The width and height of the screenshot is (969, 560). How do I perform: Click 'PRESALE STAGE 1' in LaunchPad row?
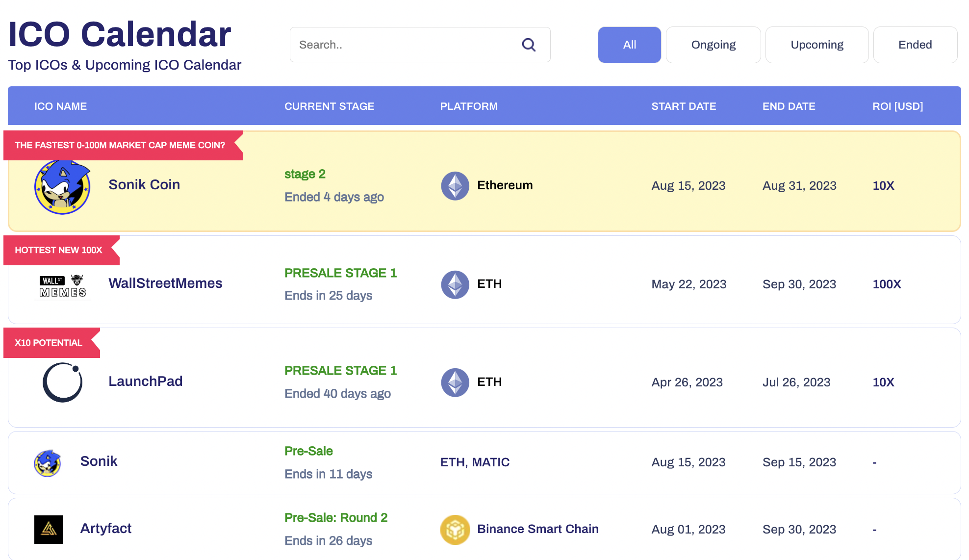click(340, 370)
